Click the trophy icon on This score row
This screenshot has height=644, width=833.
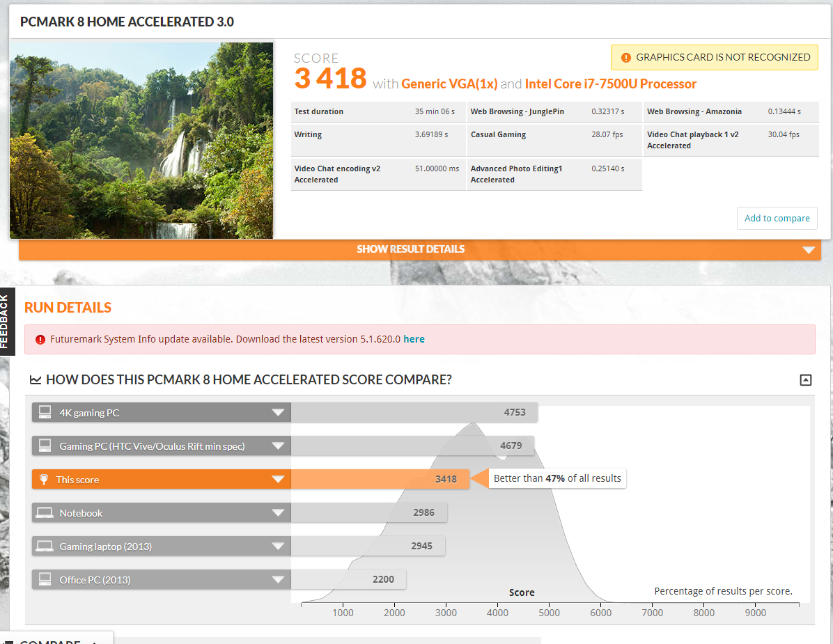[44, 479]
